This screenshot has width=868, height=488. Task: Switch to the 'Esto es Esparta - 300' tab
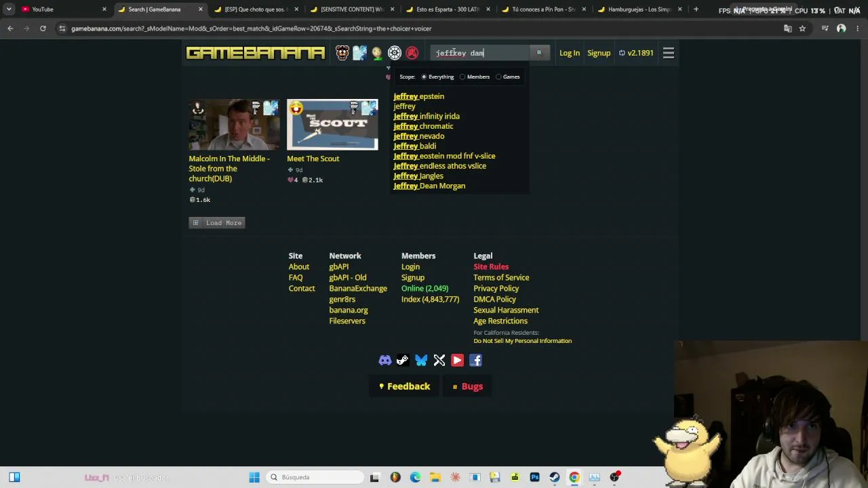447,9
